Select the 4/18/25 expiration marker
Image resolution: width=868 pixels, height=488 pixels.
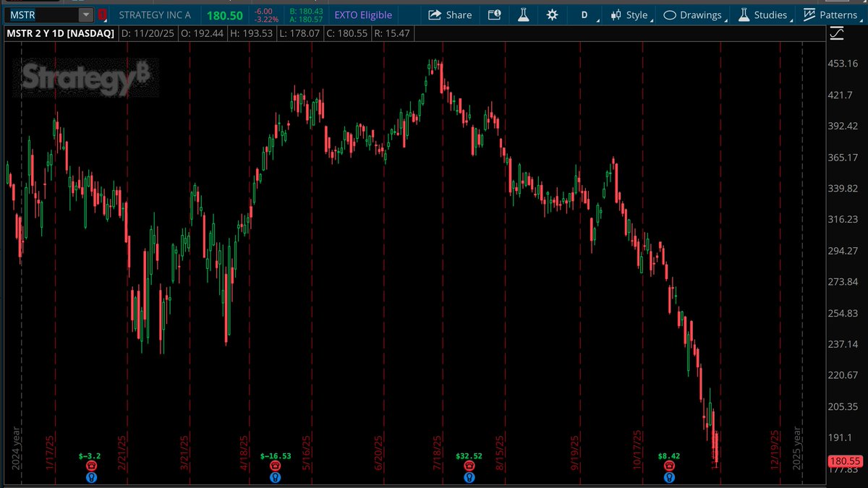[x=244, y=453]
